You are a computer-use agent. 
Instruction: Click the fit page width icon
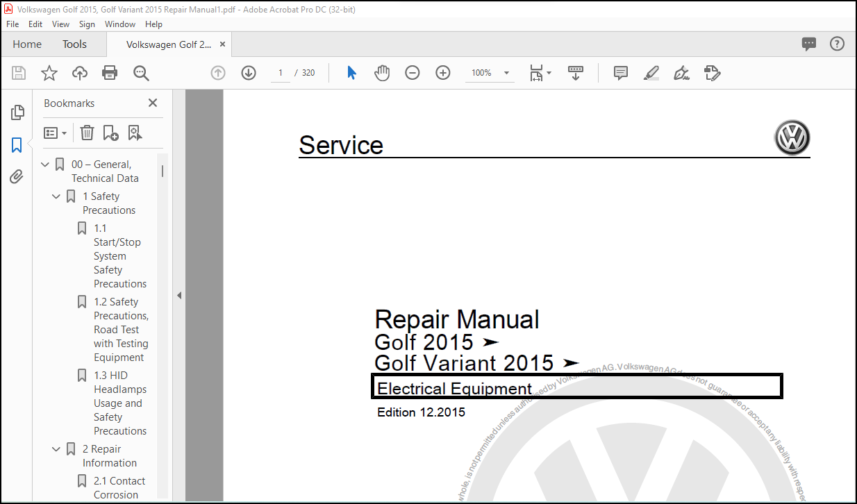(x=536, y=73)
